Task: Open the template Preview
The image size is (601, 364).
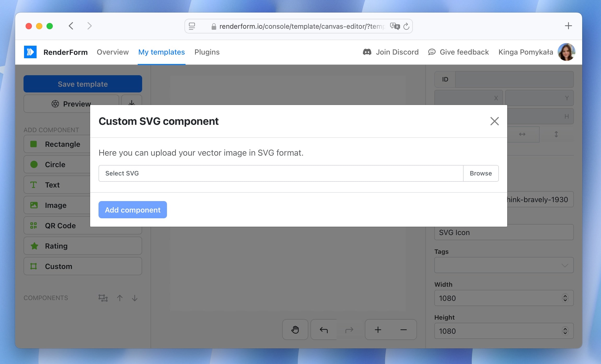Action: point(71,104)
